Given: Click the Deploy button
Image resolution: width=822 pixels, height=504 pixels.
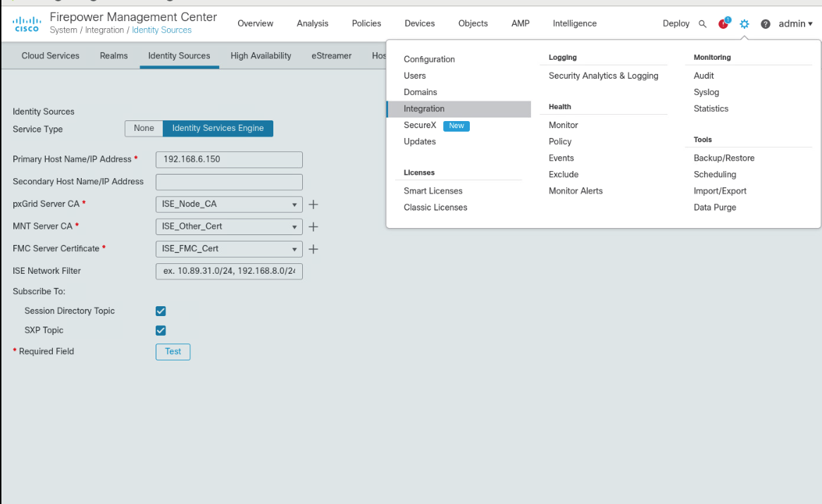Looking at the screenshot, I should pos(675,23).
